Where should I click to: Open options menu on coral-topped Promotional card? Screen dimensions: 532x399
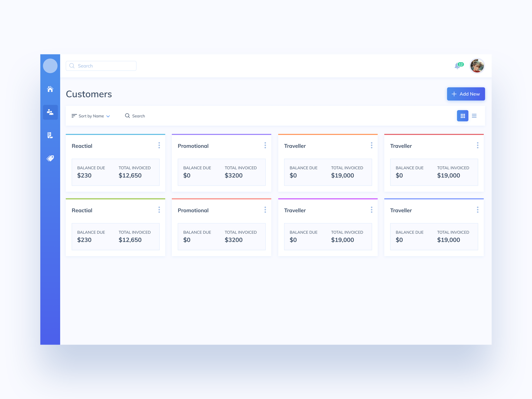tap(265, 210)
